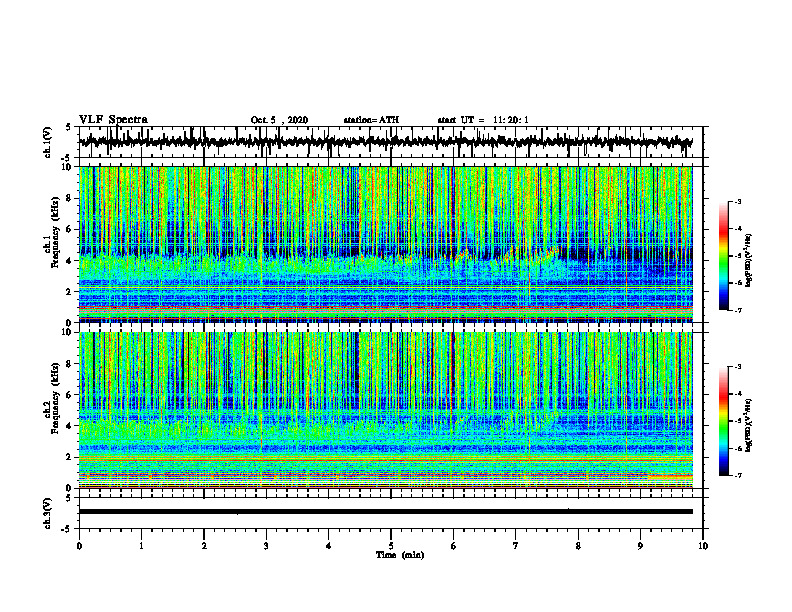
Task: Click the "ch.1(V)" waveform axis label
Action: point(48,142)
